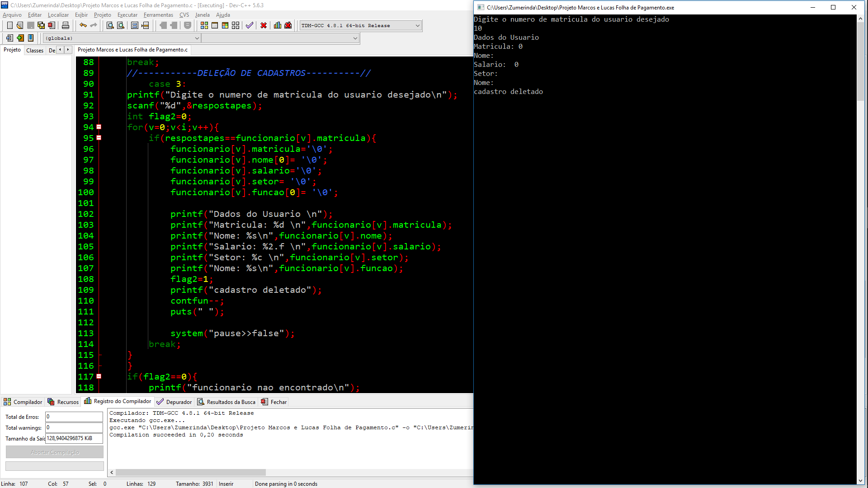Open the Replace dialog from toolbar
868x488 pixels.
pos(120,25)
